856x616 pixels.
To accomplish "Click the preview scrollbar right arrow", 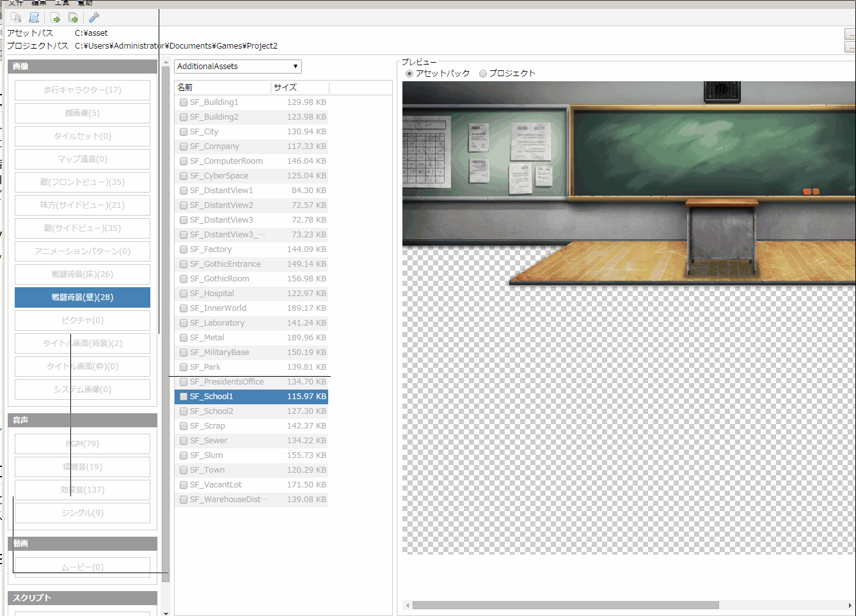I will pyautogui.click(x=850, y=605).
